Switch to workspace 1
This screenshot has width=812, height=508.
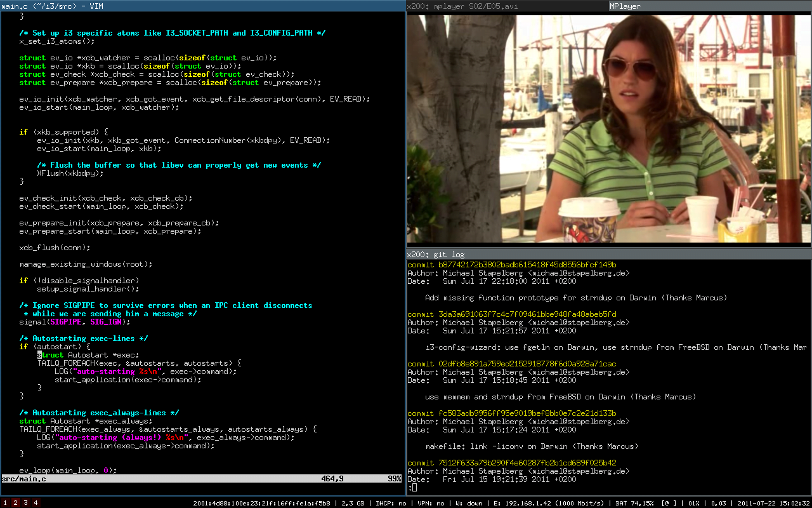pyautogui.click(x=5, y=503)
